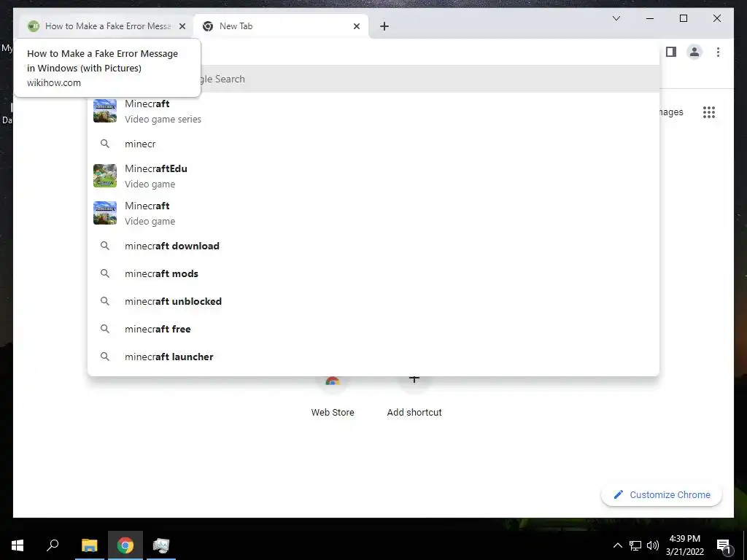747x560 pixels.
Task: Open the Windows Start menu
Action: coord(18,545)
